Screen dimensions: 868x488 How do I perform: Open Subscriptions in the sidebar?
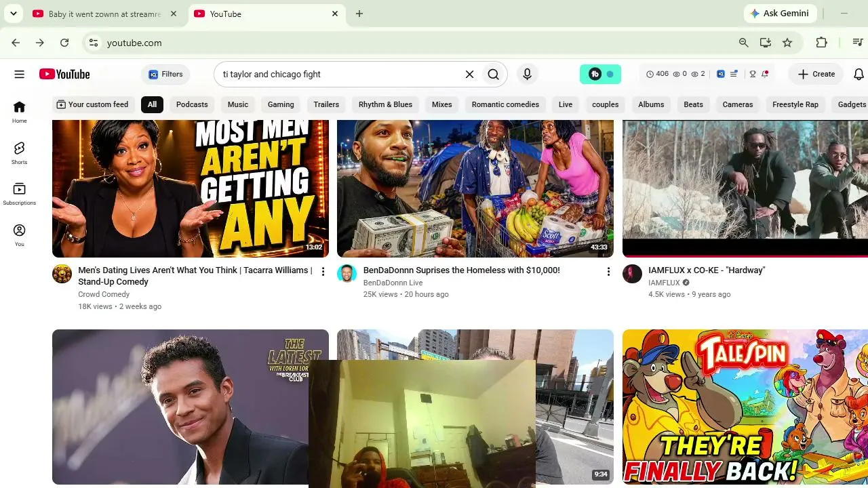coord(19,194)
